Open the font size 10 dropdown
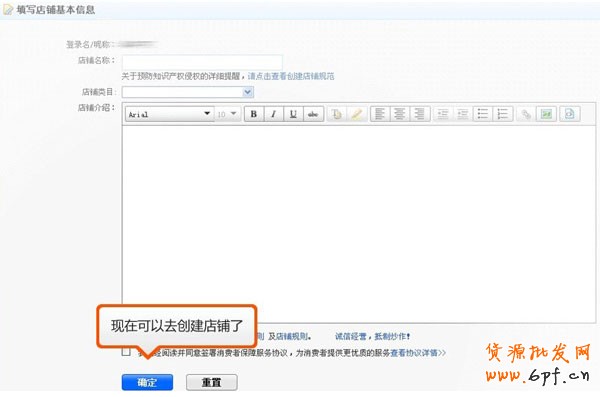Screen dimensions: 600x397 pyautogui.click(x=228, y=114)
